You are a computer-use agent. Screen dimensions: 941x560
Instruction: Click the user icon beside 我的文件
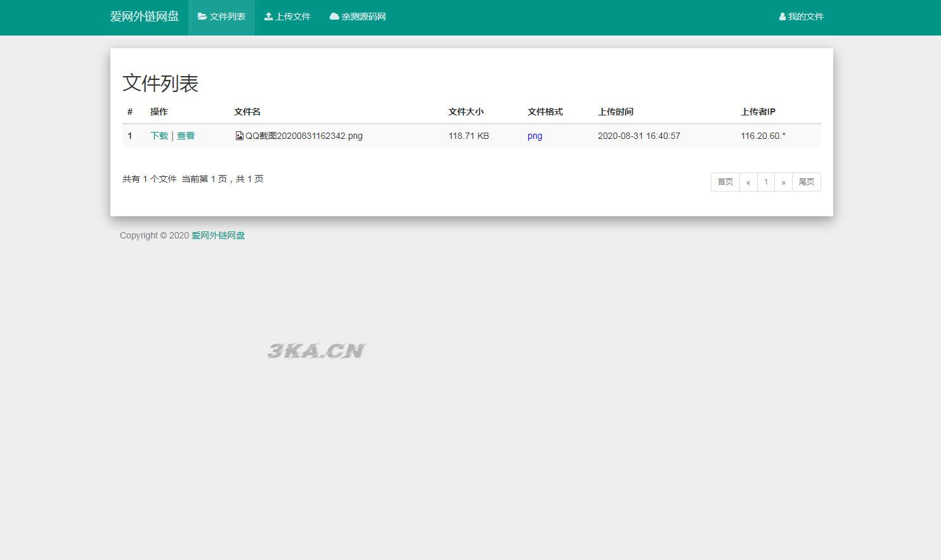(782, 16)
